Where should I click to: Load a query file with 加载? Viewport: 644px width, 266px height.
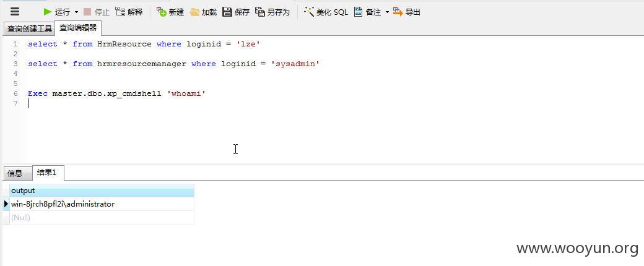tap(203, 12)
